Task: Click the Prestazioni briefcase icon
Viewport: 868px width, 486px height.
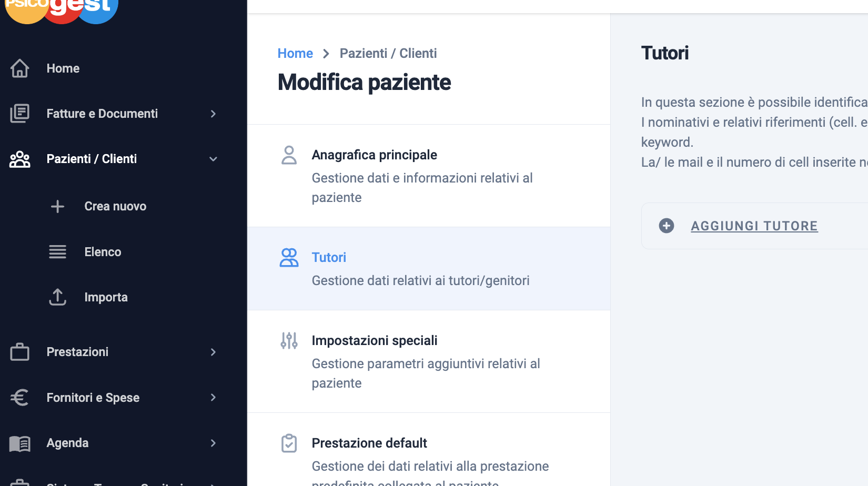Action: click(20, 352)
